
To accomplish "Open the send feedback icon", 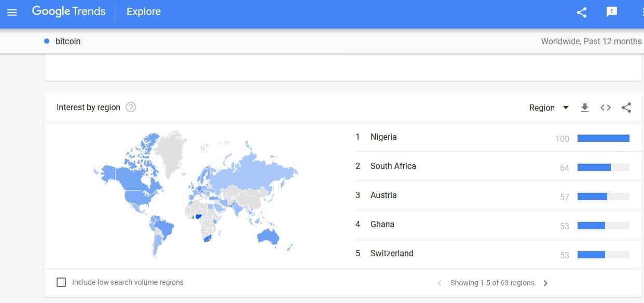I will tap(612, 12).
